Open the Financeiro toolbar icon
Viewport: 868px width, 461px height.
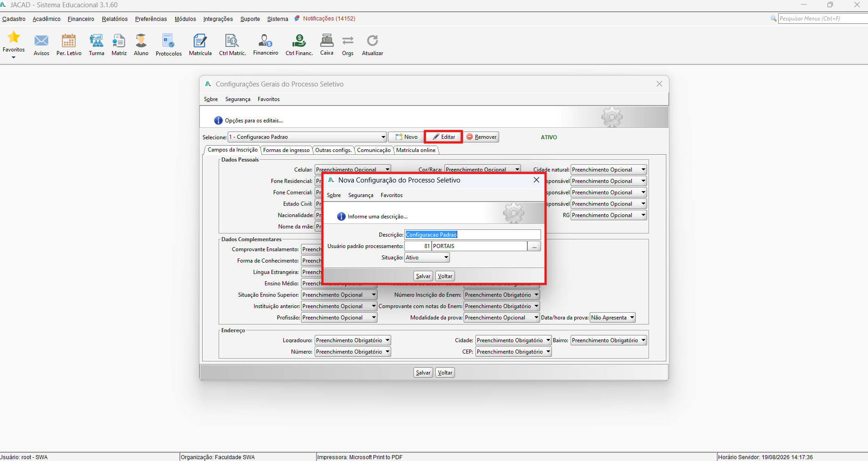pos(266,41)
